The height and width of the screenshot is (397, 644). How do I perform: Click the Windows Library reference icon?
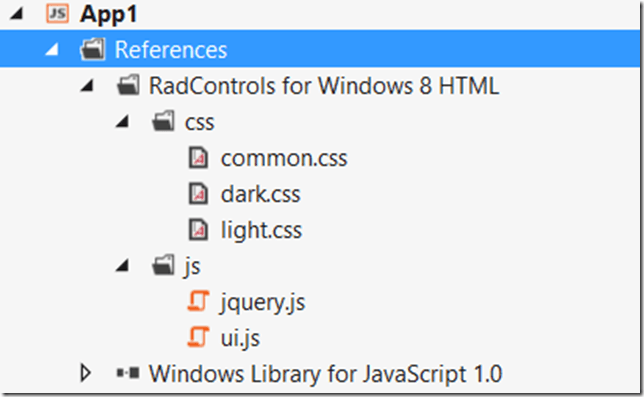[x=128, y=373]
